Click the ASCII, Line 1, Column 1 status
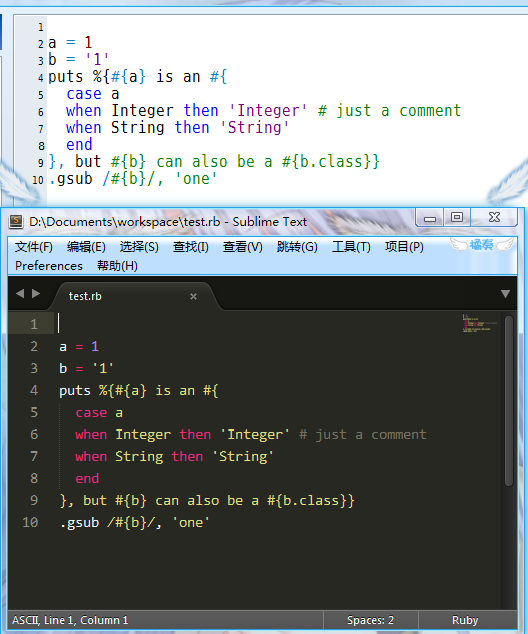Image resolution: width=528 pixels, height=634 pixels. pos(70,620)
